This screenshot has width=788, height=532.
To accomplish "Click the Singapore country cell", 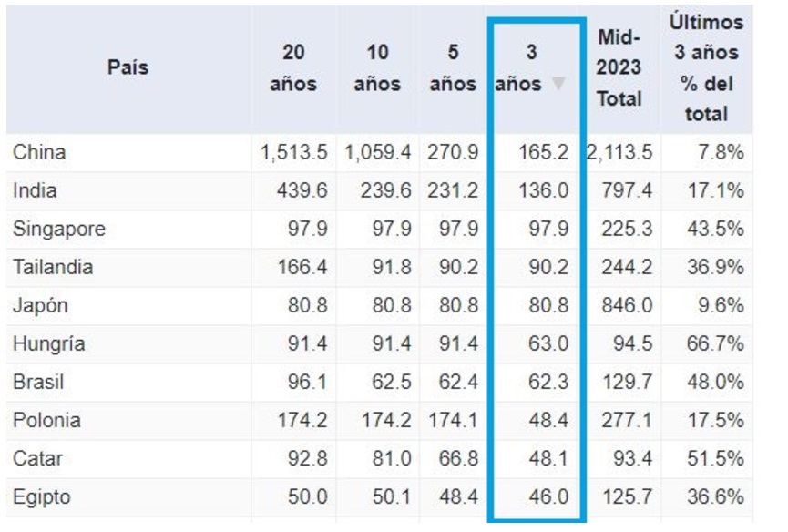I will pos(59,229).
